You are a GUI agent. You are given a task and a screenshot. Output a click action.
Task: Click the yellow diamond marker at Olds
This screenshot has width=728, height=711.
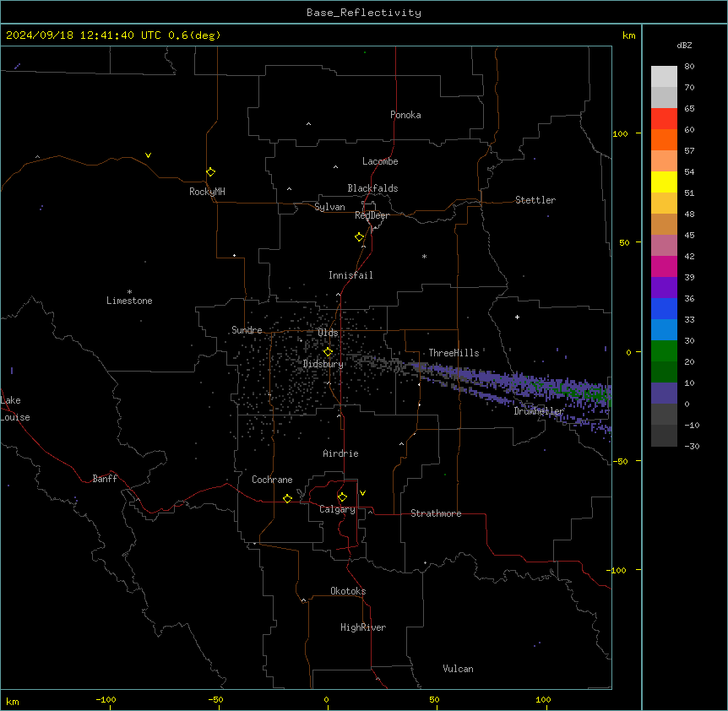pyautogui.click(x=328, y=352)
